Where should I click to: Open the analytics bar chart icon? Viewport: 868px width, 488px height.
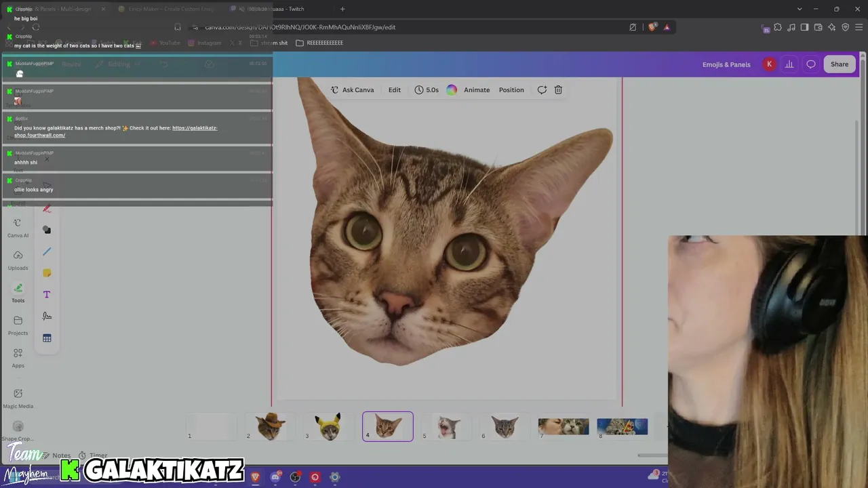coord(789,64)
